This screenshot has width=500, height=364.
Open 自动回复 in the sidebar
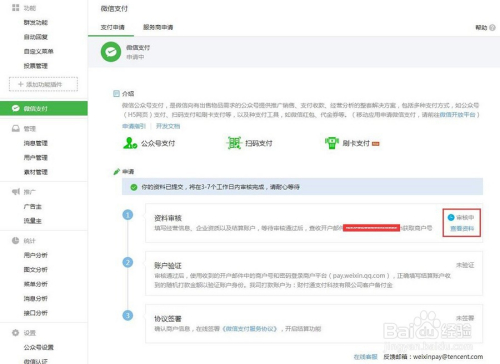coord(36,37)
